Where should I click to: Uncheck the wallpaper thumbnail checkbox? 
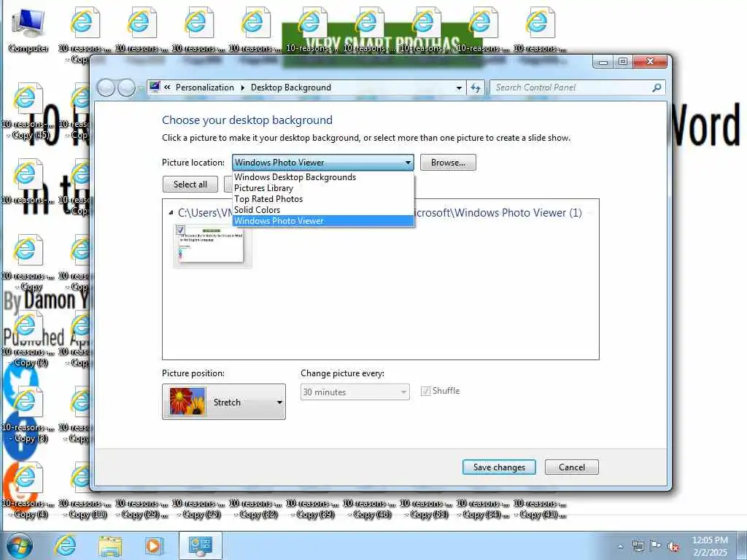(x=180, y=230)
